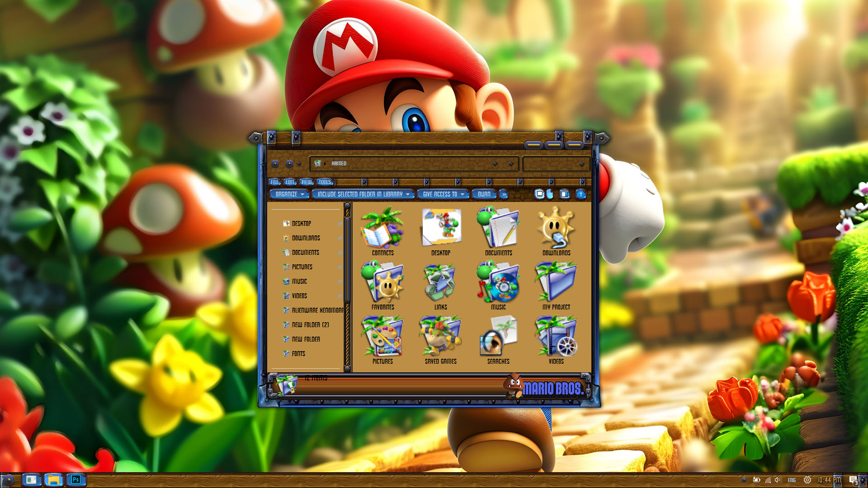Open Photoshop from the taskbar
The image size is (868, 488).
coord(76,479)
